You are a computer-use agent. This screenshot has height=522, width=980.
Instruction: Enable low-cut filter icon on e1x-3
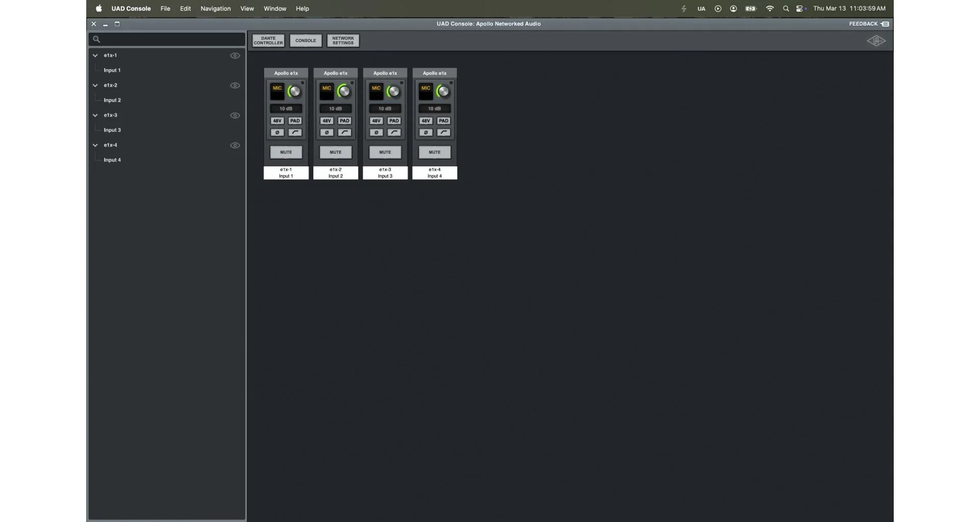pos(394,133)
